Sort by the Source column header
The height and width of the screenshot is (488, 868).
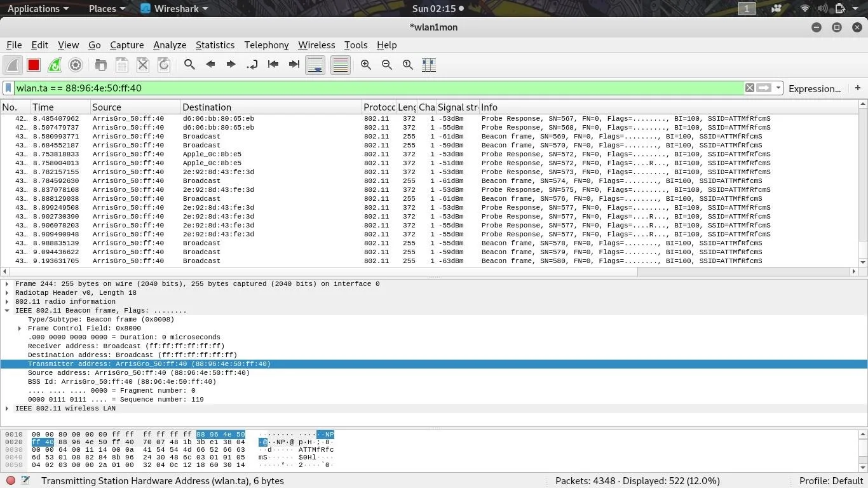pos(135,107)
